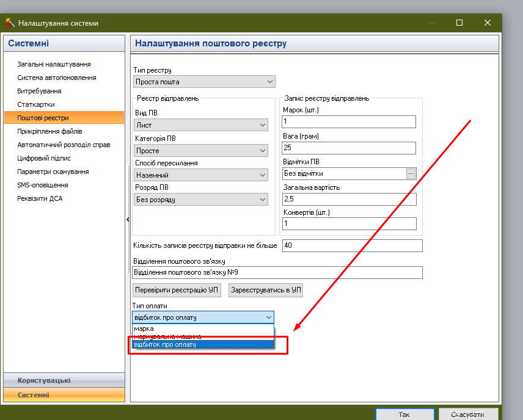Open the Вид ПВ dropdown
Viewport: 523px width, 420px height.
point(201,125)
